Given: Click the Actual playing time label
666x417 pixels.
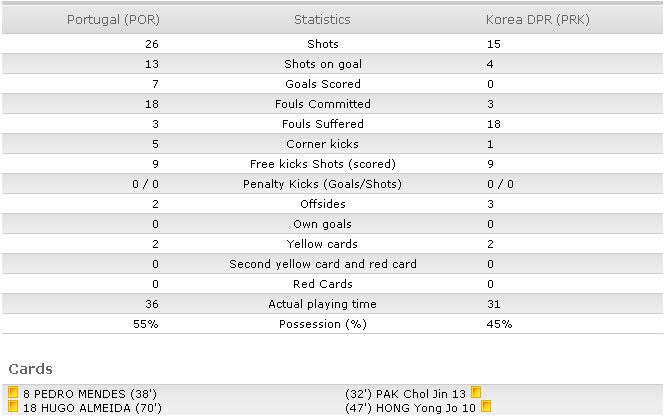Looking at the screenshot, I should (322, 304).
